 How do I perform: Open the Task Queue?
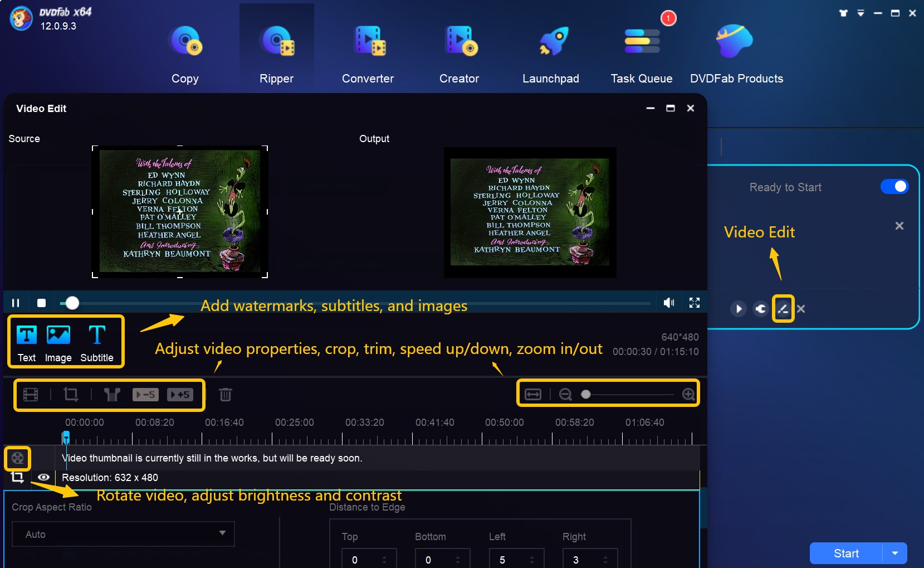tap(642, 55)
